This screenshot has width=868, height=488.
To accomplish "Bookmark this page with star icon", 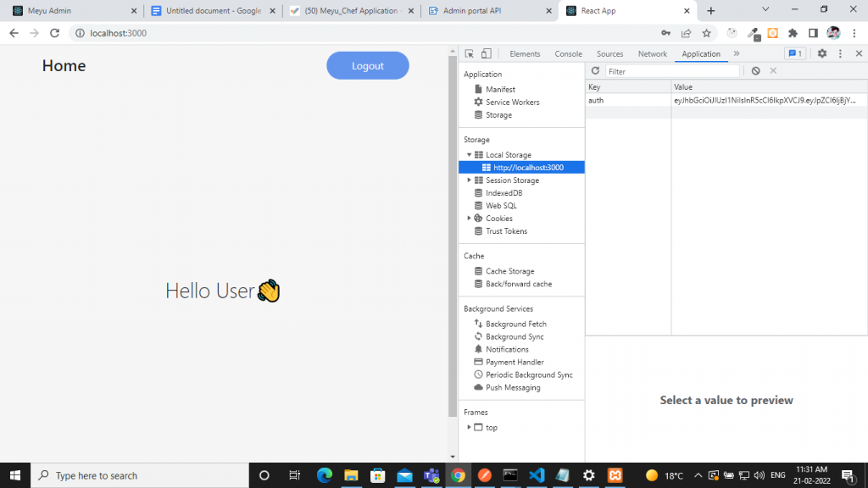I will [706, 33].
